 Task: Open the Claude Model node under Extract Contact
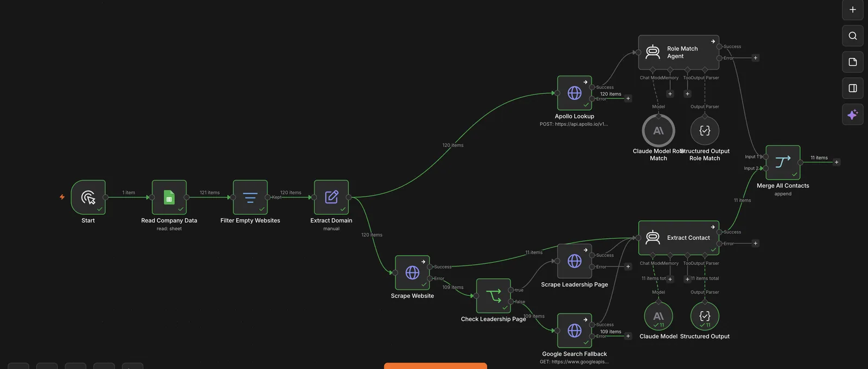(x=659, y=316)
